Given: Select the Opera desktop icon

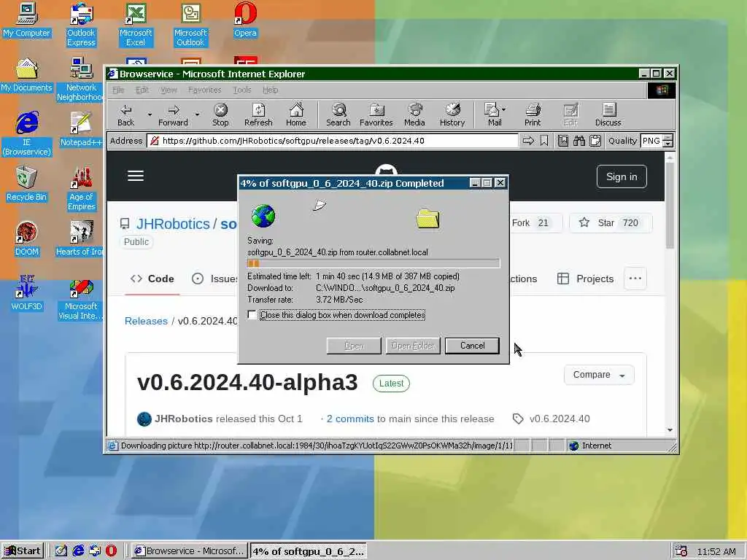Looking at the screenshot, I should pyautogui.click(x=245, y=20).
